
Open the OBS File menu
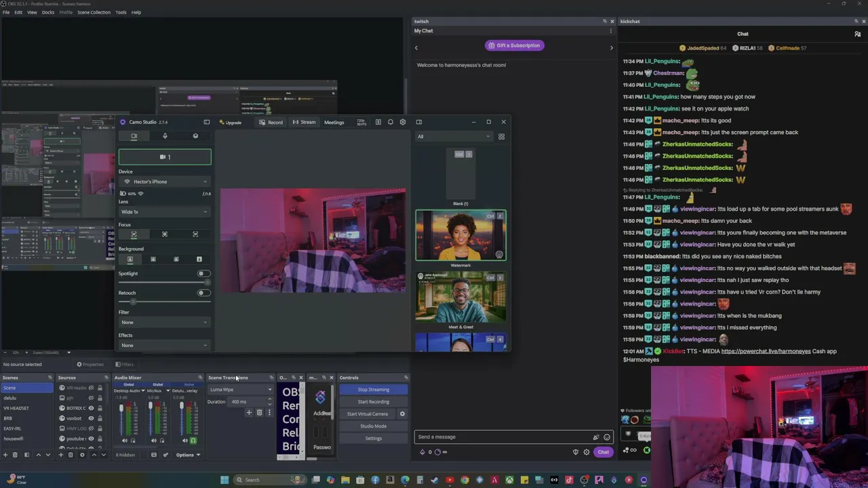tap(6, 12)
